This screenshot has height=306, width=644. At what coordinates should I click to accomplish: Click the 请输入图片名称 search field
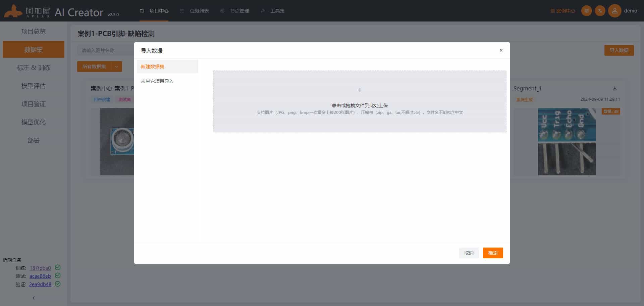click(x=106, y=50)
